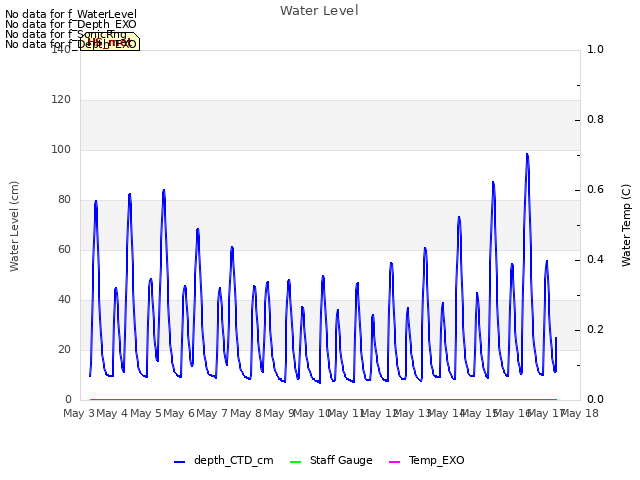Viewport: 640px width, 480px height.
Task: Click the 0.8 right y-axis label
Action: pyautogui.click(x=595, y=120)
